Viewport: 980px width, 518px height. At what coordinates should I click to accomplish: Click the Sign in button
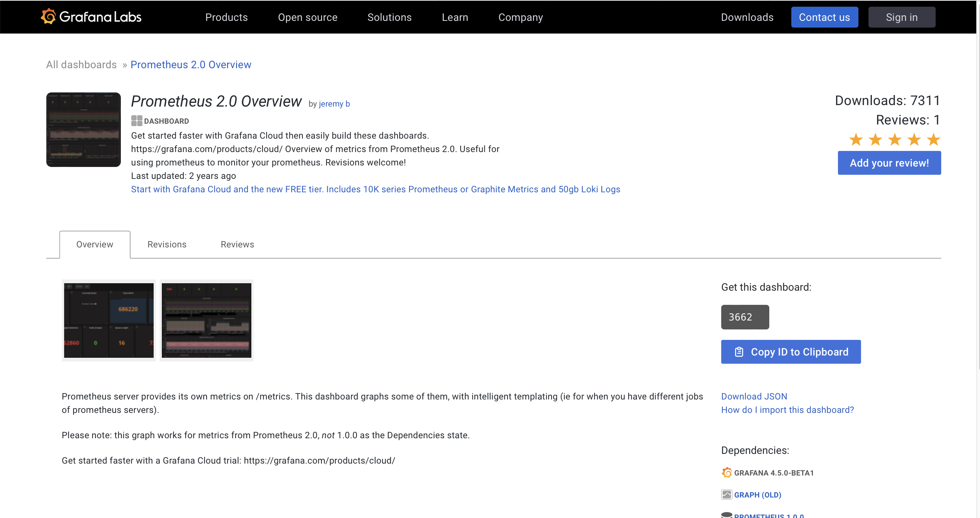click(901, 17)
